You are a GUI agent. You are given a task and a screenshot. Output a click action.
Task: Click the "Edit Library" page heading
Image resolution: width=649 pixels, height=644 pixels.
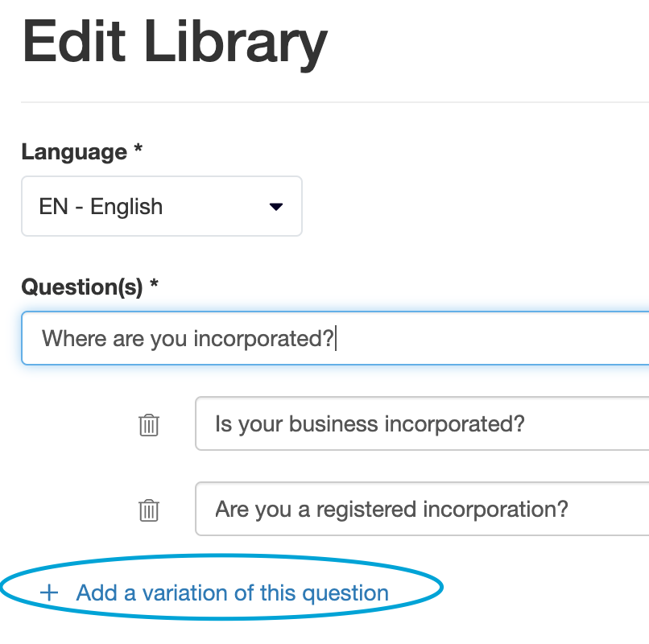(x=175, y=43)
